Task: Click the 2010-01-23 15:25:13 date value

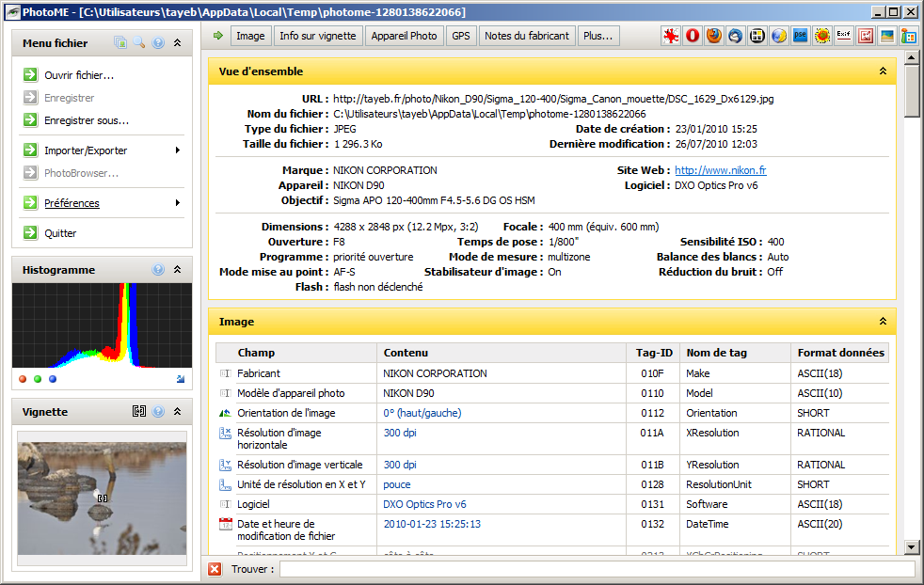Action: coord(432,524)
